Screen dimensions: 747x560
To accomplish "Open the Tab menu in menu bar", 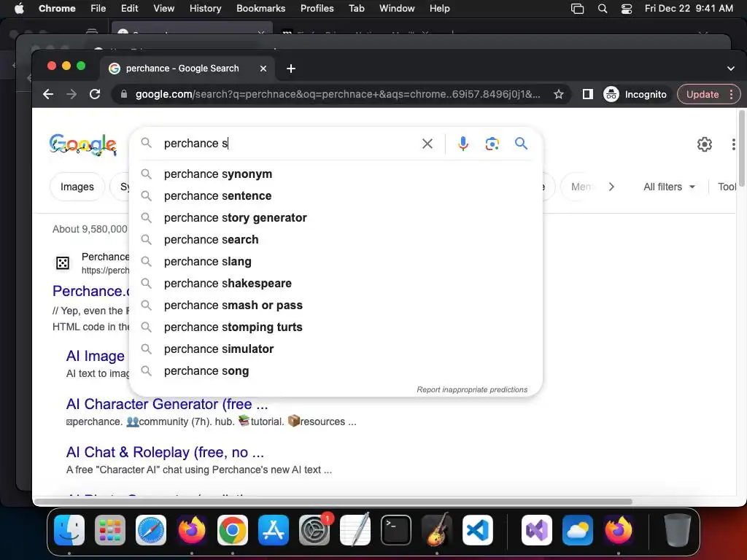I will point(356,9).
